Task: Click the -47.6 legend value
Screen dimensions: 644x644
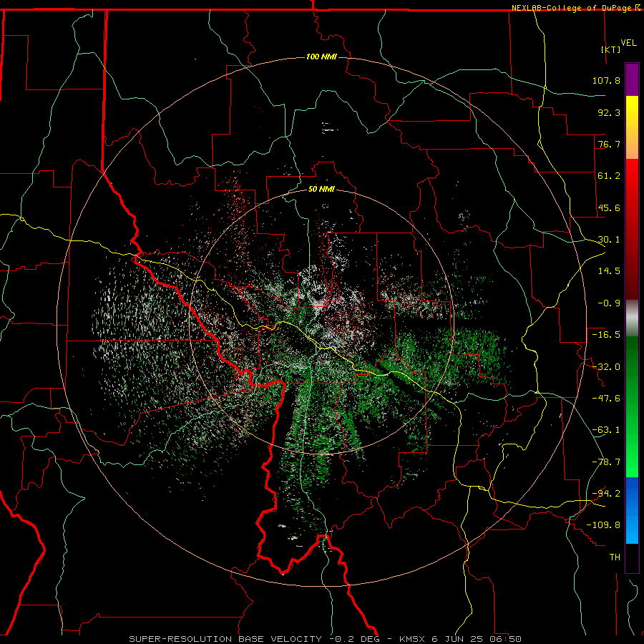Action: point(606,398)
